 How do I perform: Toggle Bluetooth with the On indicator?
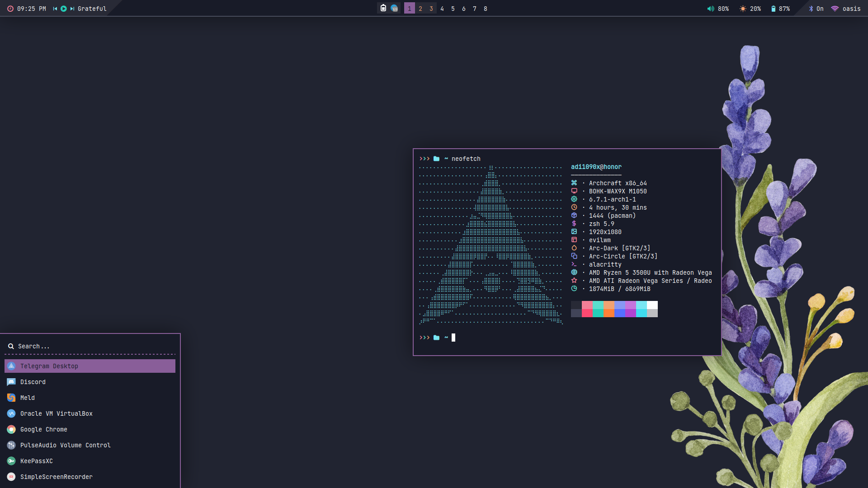point(816,9)
